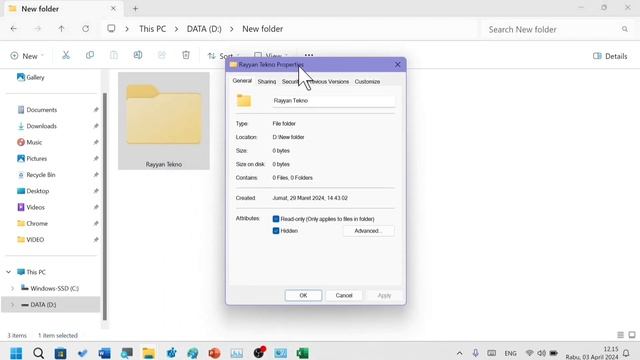The image size is (640, 360).
Task: Open the Wi-Fi network tray icon
Action: click(529, 353)
